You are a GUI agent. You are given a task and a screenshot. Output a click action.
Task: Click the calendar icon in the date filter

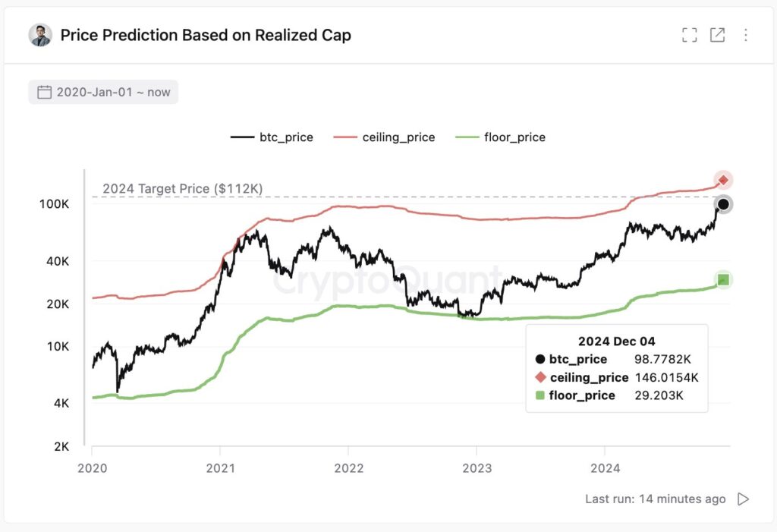coord(43,91)
